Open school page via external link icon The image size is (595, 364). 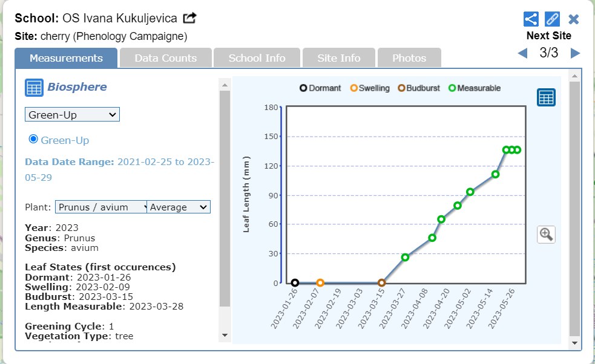(x=190, y=18)
